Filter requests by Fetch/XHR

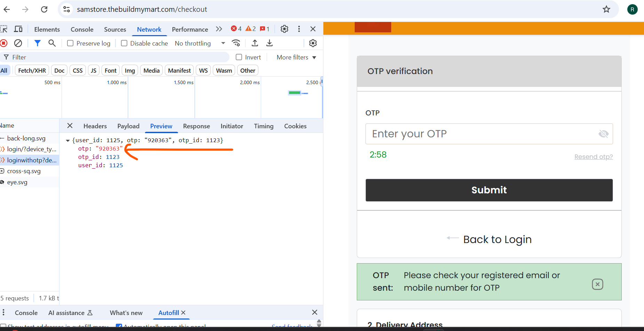(32, 71)
